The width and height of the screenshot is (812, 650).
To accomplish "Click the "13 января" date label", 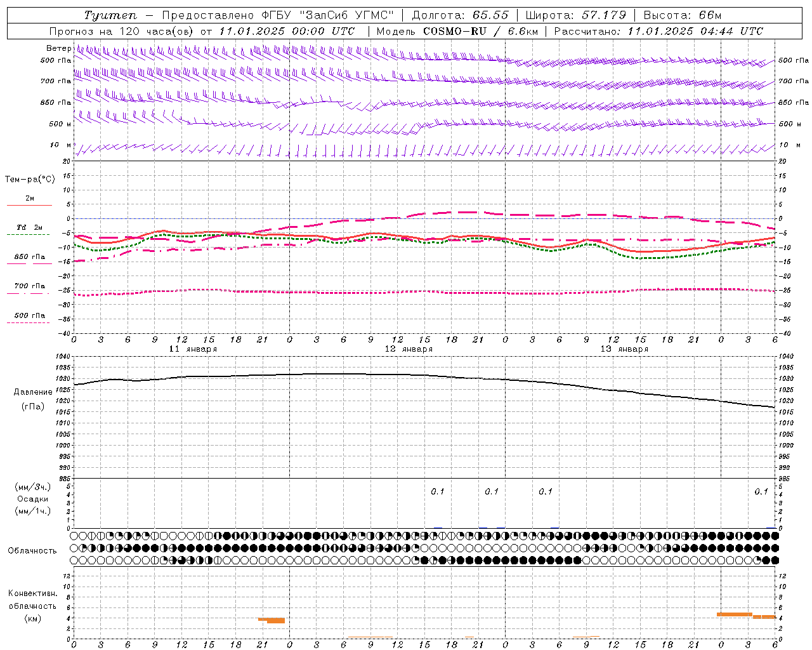I will 624,349.
